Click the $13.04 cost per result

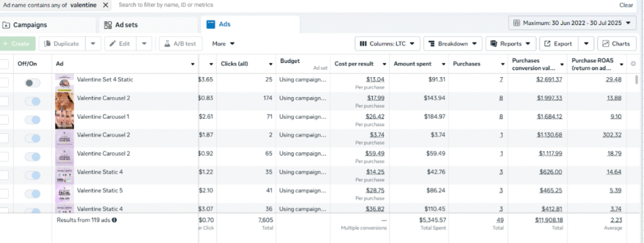coord(375,80)
